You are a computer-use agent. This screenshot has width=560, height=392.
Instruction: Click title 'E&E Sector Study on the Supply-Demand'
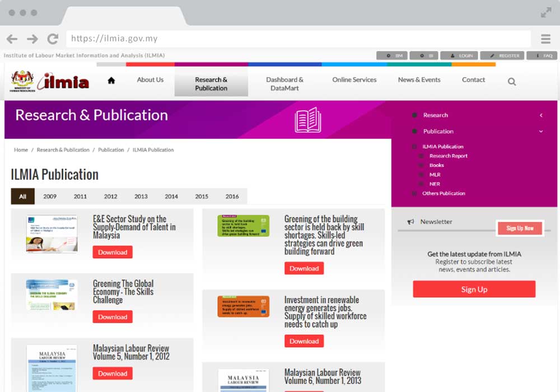click(x=134, y=227)
